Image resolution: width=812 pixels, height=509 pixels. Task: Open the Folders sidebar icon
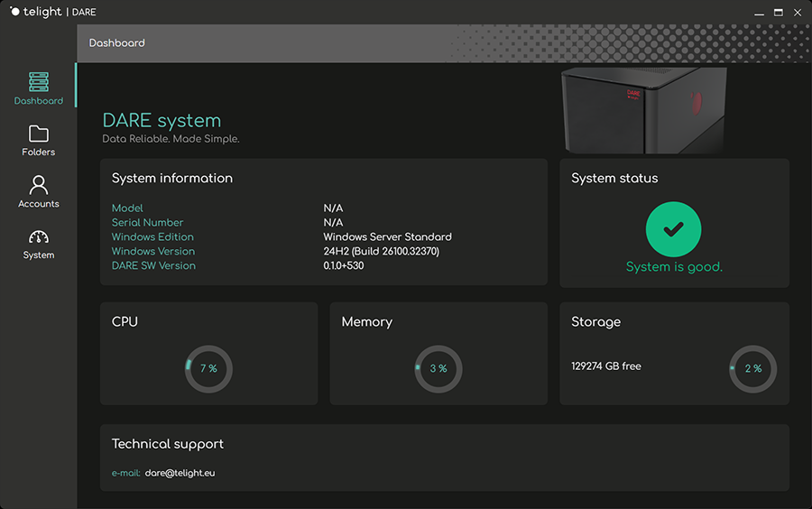point(38,134)
